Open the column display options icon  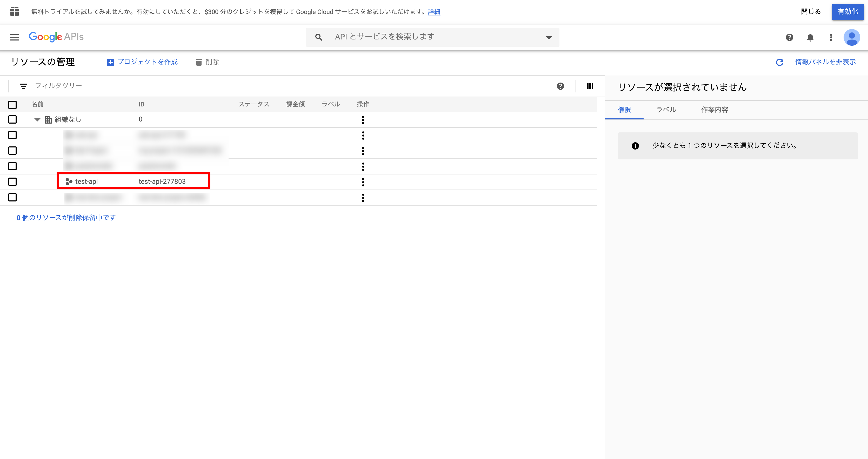click(x=590, y=86)
